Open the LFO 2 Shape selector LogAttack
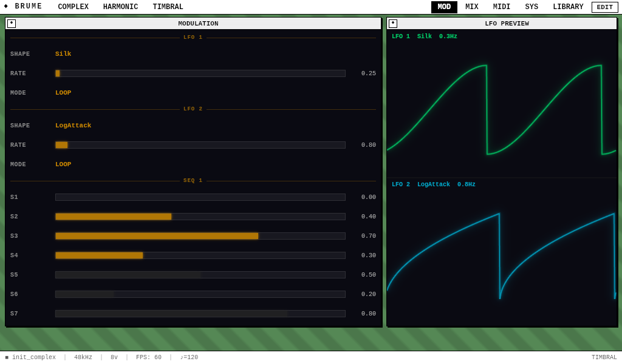Screen dimensions: 622x364 tap(73, 126)
